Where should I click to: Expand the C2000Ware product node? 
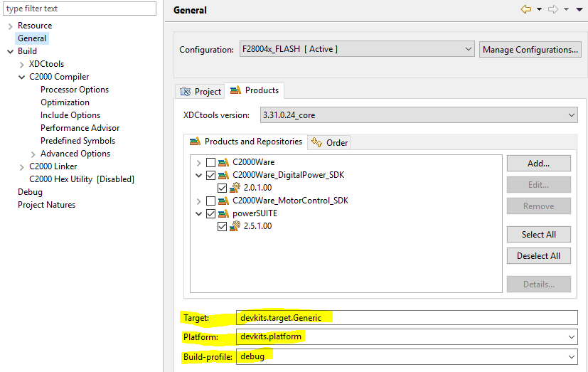tap(199, 163)
